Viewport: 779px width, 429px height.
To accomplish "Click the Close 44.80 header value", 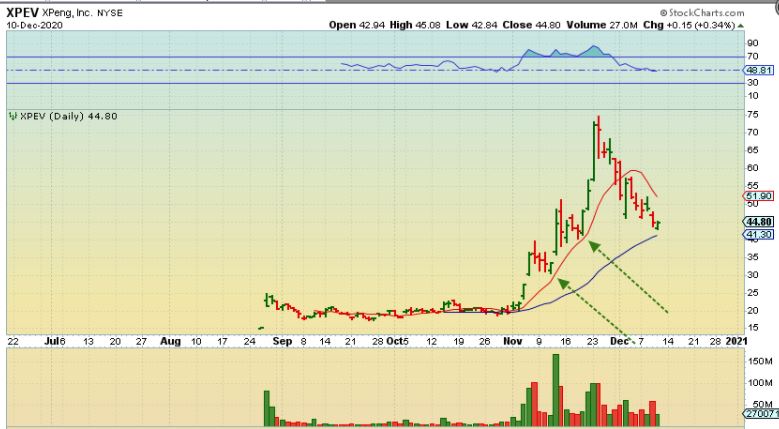I will 532,25.
